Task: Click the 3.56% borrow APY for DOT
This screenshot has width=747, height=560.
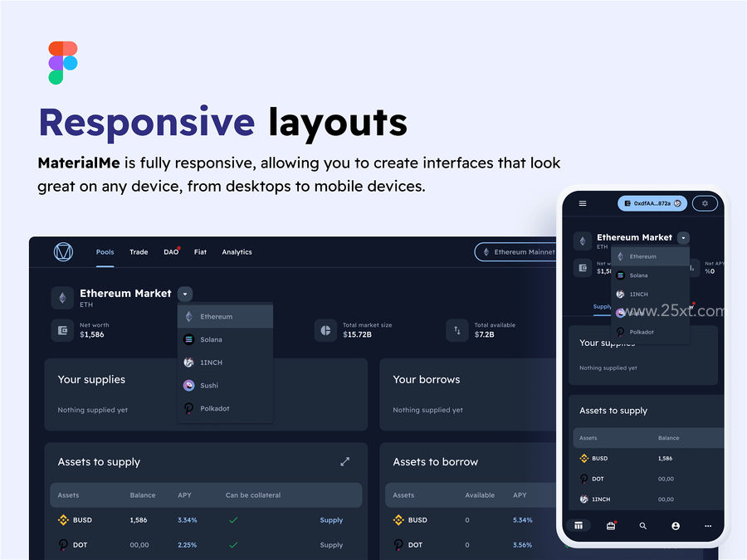Action: coord(523,545)
